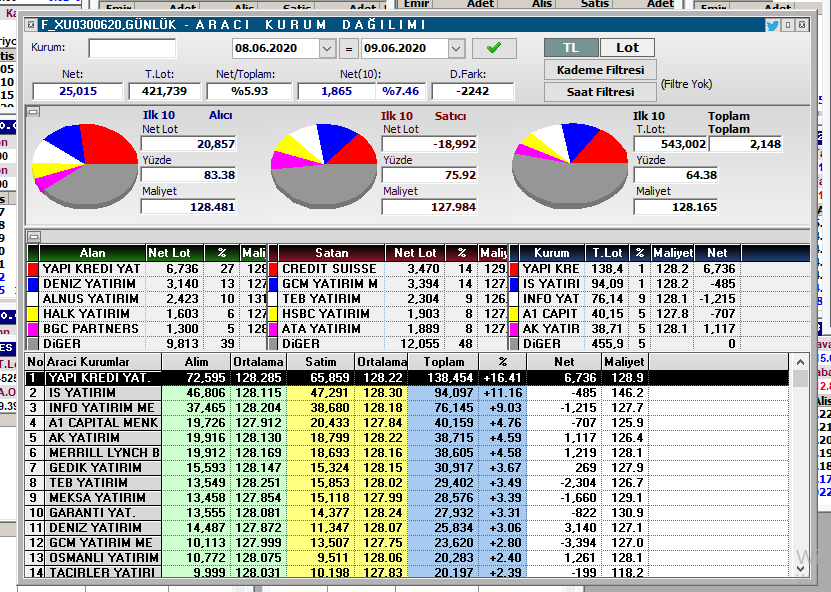The width and height of the screenshot is (831, 592).
Task: Sort by the T.Lot column header
Action: pyautogui.click(x=607, y=253)
